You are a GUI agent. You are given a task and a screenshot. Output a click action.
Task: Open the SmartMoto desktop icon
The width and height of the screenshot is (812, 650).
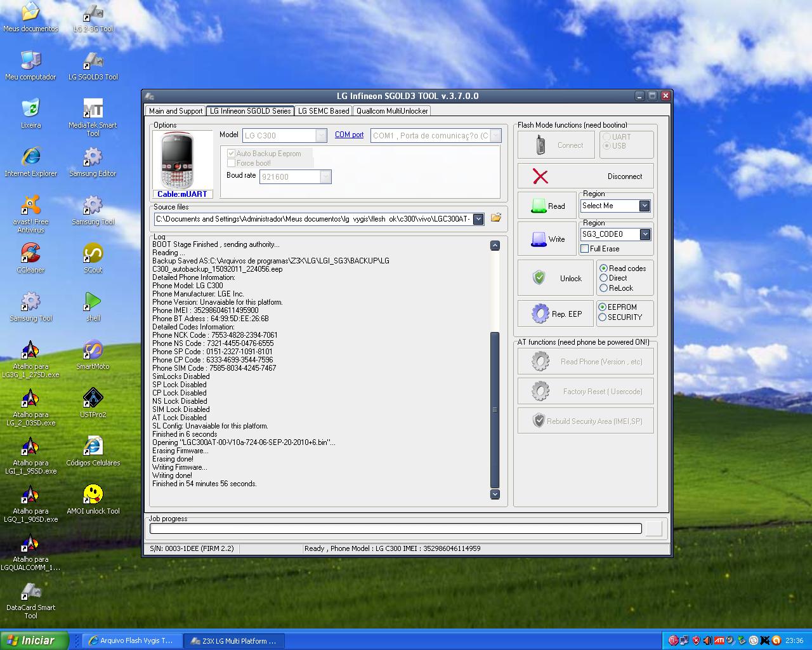[93, 352]
